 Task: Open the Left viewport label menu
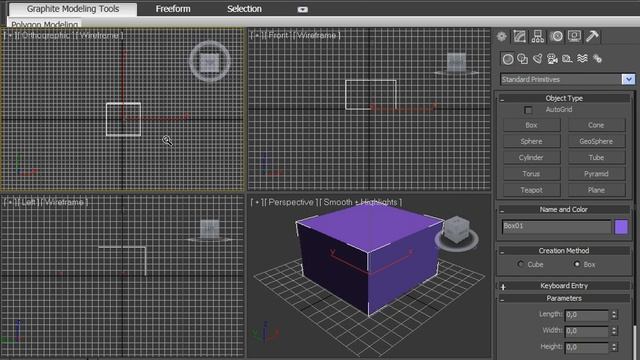[29, 202]
